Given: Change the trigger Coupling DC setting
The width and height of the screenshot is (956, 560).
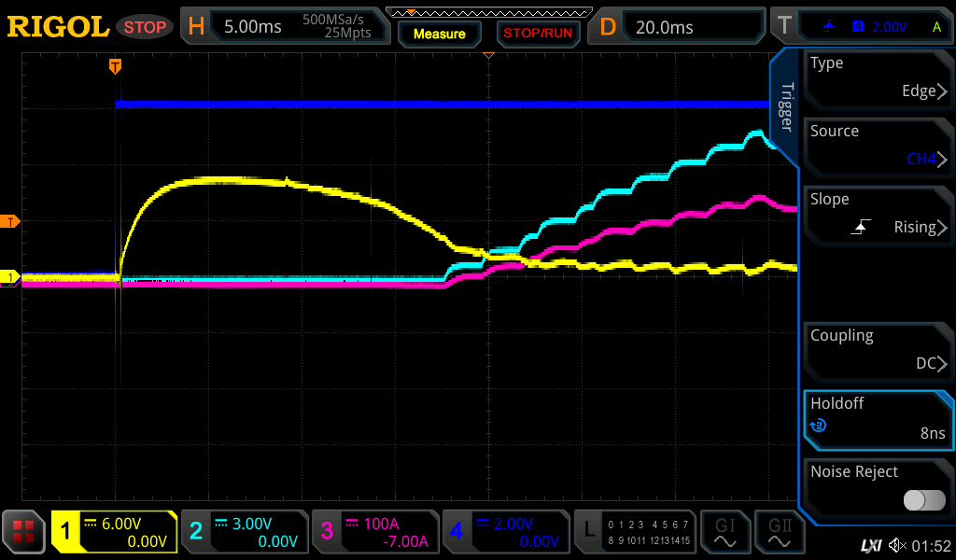Looking at the screenshot, I should tap(878, 350).
